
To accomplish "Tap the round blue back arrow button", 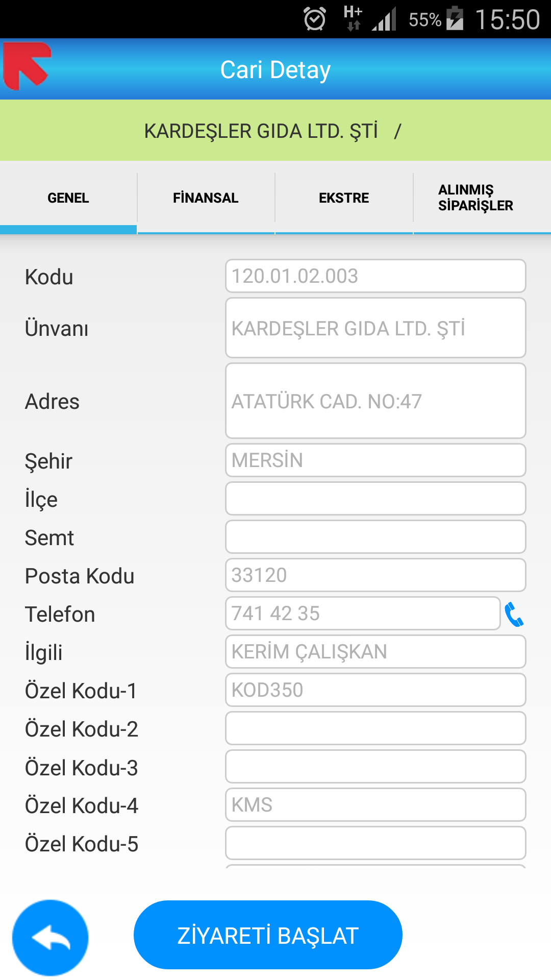I will pos(50,937).
